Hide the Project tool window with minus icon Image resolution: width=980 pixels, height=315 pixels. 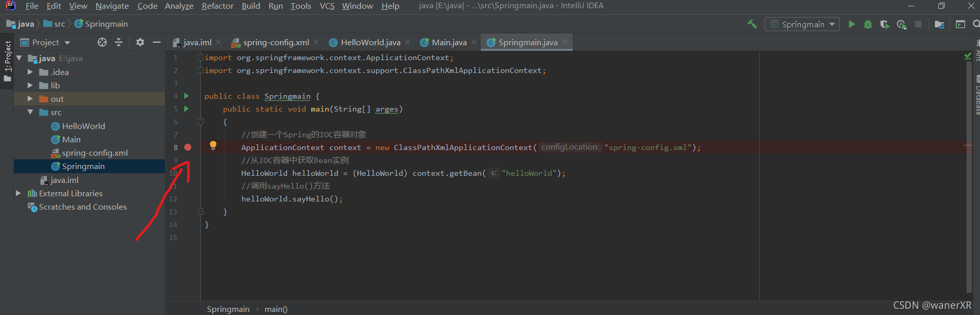click(157, 42)
